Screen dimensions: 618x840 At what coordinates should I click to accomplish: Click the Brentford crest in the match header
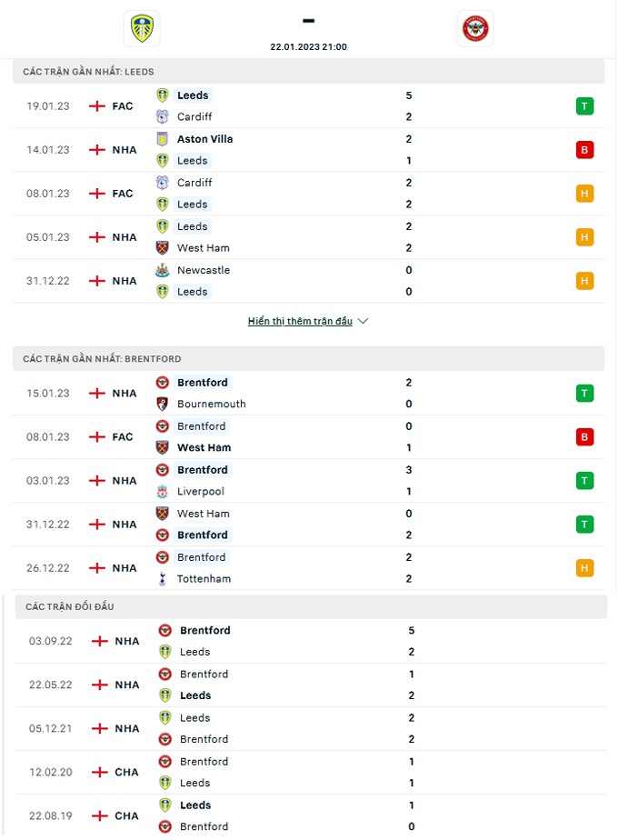(474, 29)
